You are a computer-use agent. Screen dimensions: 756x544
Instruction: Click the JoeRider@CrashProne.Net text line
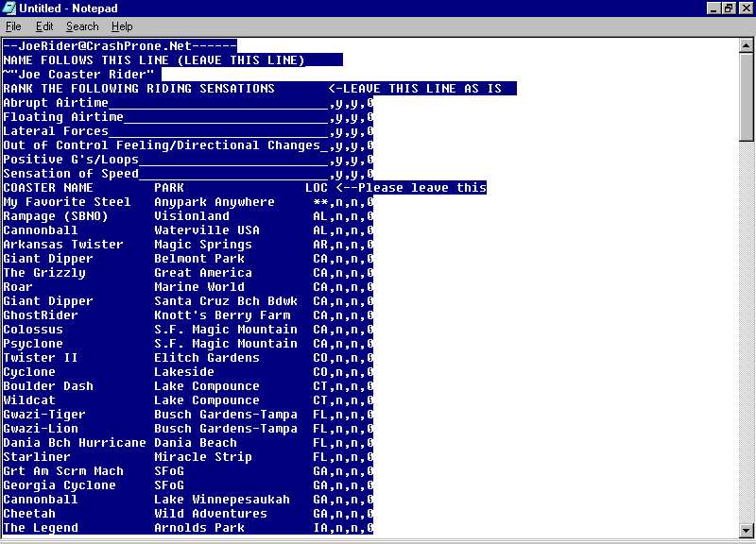[x=119, y=45]
